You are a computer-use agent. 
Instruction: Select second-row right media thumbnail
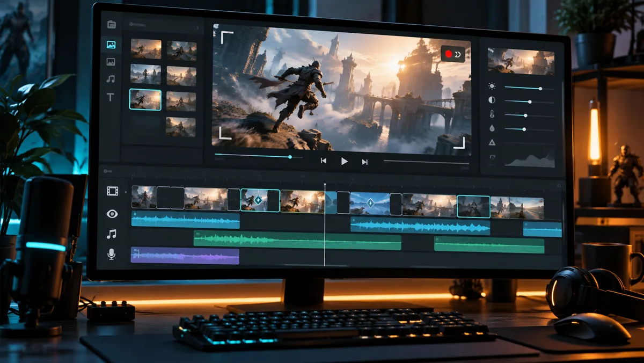181,76
